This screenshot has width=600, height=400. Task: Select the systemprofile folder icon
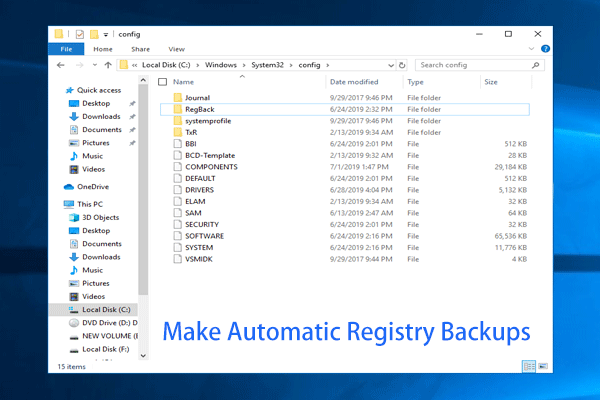click(178, 121)
